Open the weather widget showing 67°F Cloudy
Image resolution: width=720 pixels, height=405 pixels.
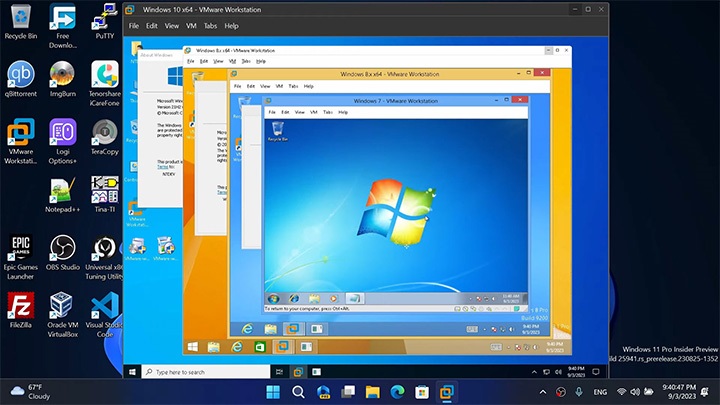click(30, 391)
